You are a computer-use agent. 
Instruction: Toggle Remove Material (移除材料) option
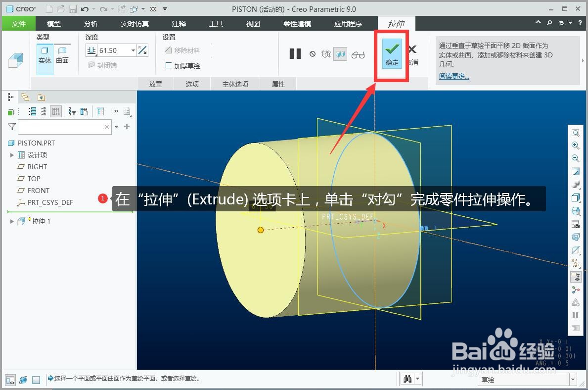(x=182, y=50)
